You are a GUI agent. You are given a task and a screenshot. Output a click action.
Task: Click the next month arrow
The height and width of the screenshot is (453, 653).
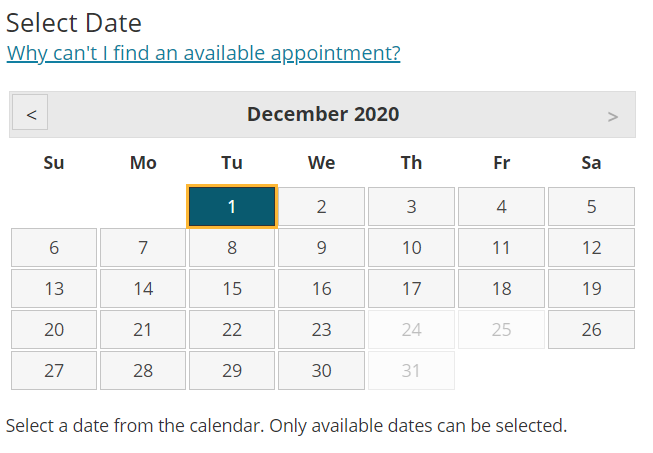click(x=612, y=116)
